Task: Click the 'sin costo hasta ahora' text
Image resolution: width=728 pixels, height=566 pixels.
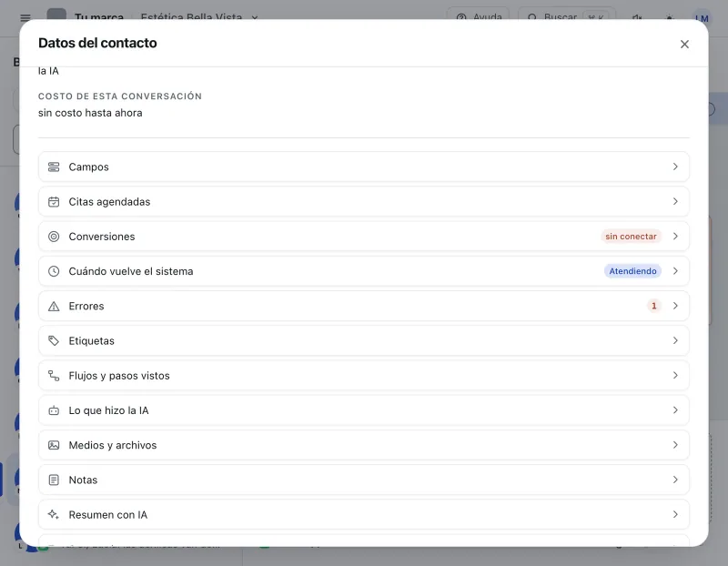Action: pyautogui.click(x=90, y=113)
